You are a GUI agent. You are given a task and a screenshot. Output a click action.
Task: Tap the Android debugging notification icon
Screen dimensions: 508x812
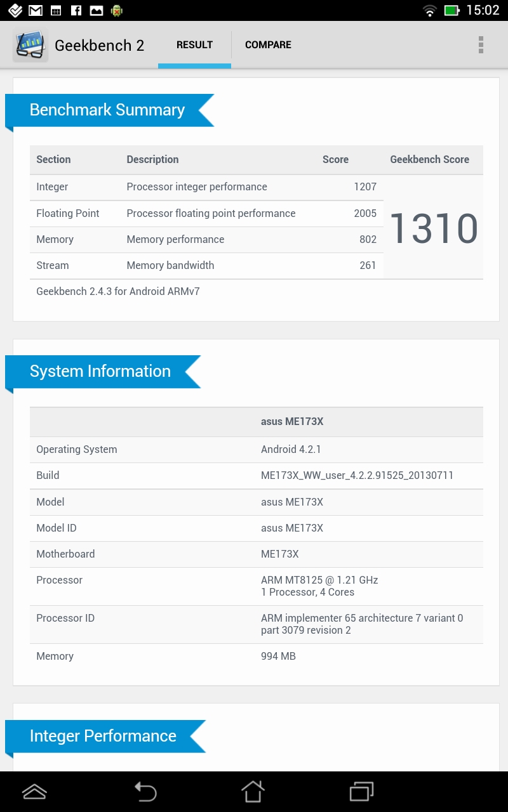coord(116,10)
